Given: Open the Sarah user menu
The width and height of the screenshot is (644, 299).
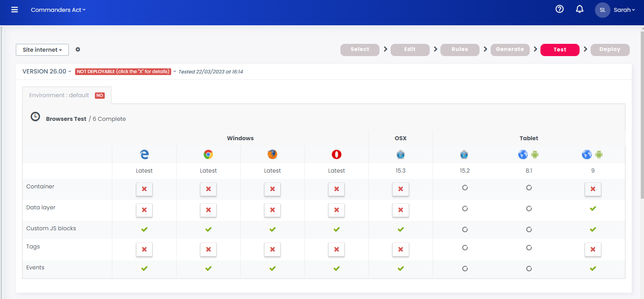Looking at the screenshot, I should 624,10.
